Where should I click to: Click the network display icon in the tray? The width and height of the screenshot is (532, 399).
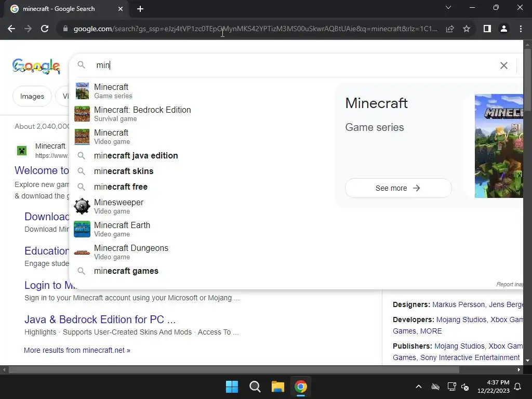[451, 387]
